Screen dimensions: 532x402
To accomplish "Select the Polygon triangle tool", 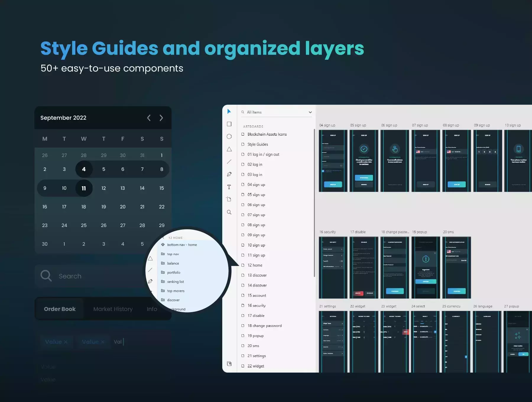I will click(229, 149).
